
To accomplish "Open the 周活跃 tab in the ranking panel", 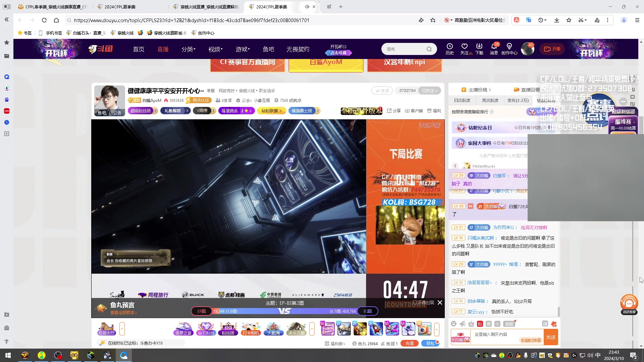I will 490,100.
